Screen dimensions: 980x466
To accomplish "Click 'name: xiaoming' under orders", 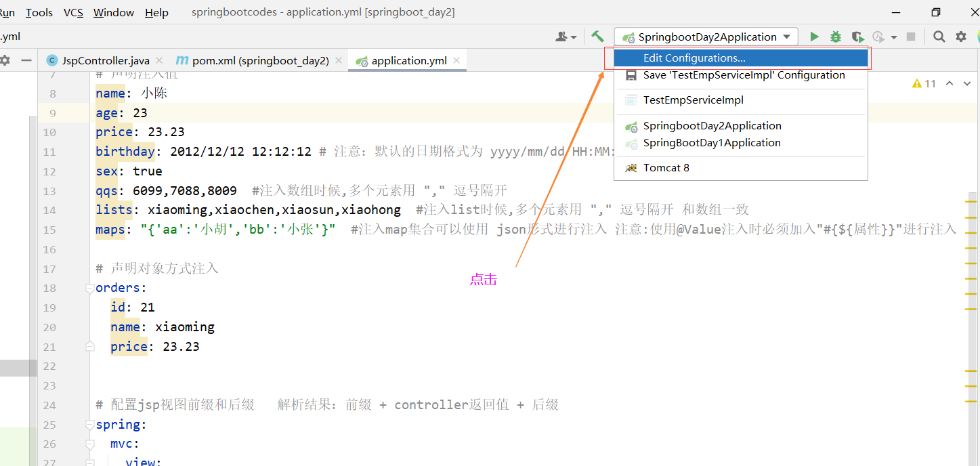I will click(x=163, y=327).
